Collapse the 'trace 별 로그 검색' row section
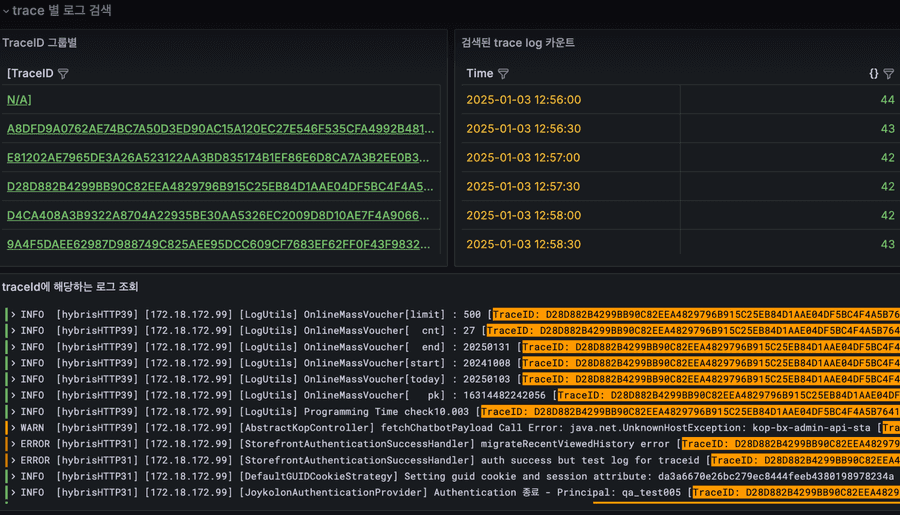The width and height of the screenshot is (900, 515). [6, 11]
